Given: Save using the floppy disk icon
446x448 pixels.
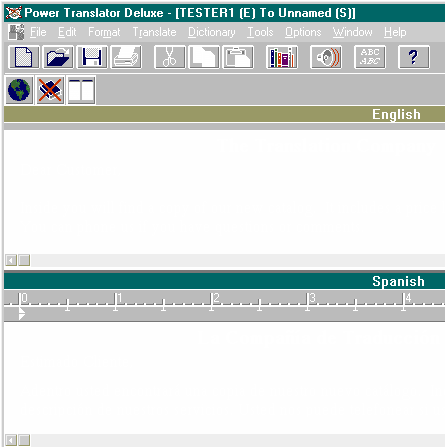Looking at the screenshot, I should (92, 57).
